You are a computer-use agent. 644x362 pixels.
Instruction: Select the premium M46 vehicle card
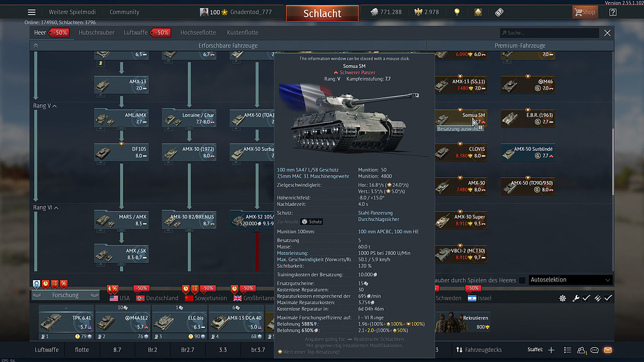[x=528, y=85]
